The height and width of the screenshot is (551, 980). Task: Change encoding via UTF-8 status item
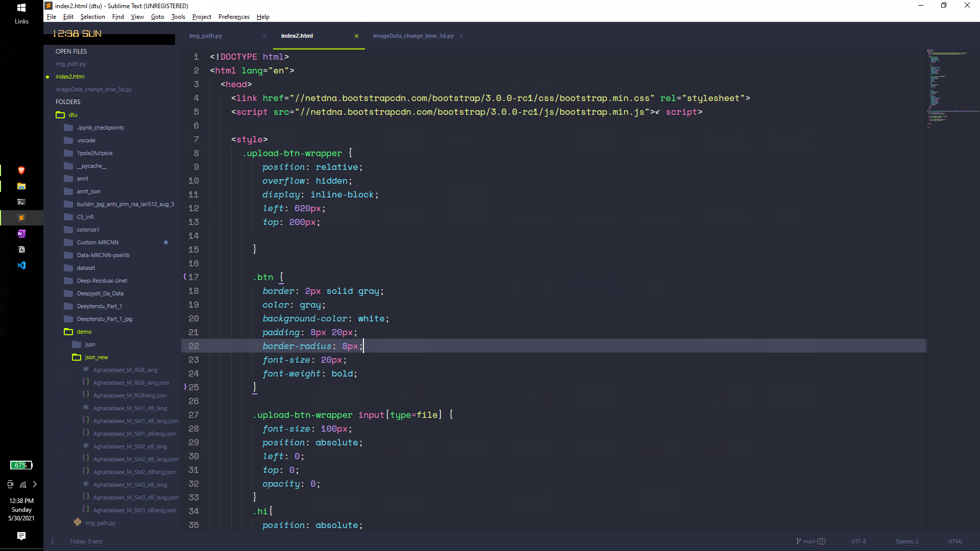click(x=859, y=541)
